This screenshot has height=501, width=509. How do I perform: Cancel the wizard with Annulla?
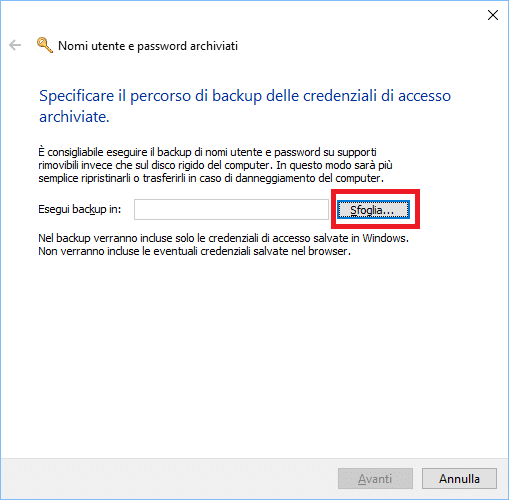coord(459,478)
